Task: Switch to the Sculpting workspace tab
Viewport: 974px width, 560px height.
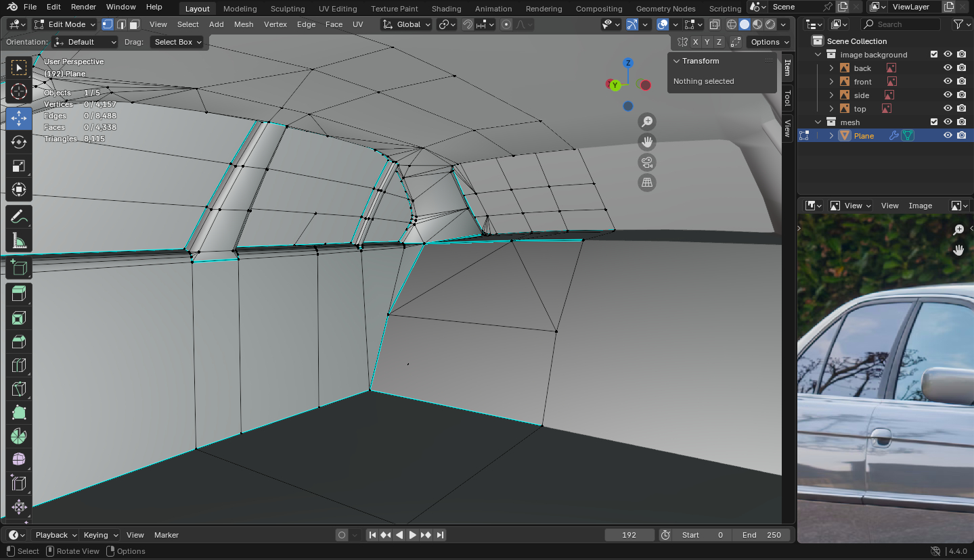Action: (x=288, y=9)
